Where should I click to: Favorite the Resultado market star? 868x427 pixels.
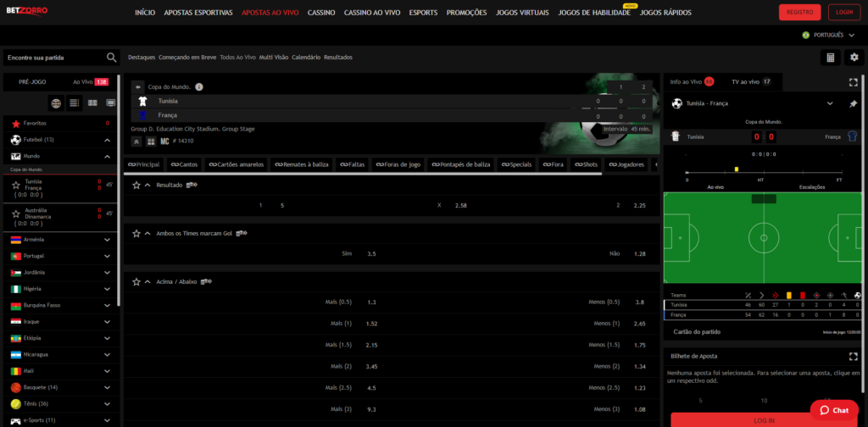point(136,185)
